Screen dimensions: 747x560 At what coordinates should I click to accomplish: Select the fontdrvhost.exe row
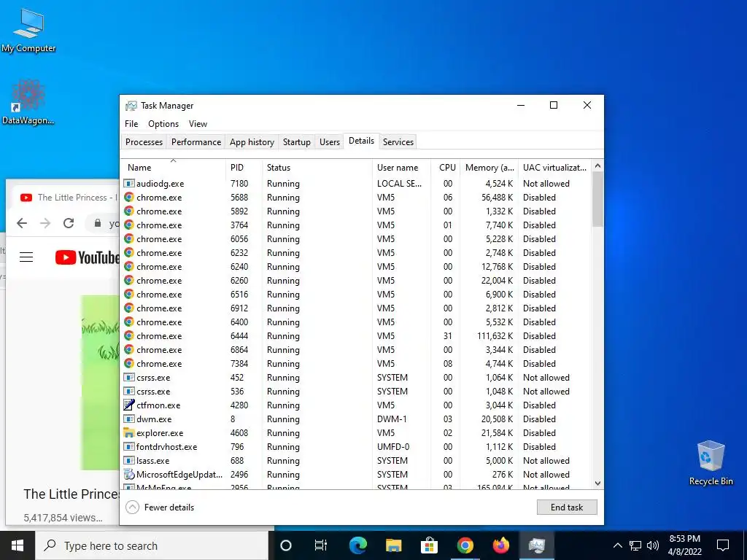click(356, 447)
